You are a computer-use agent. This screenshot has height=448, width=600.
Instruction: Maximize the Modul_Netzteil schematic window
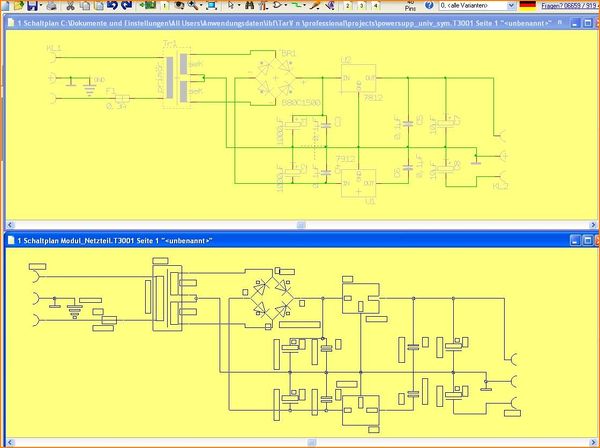[x=576, y=240]
